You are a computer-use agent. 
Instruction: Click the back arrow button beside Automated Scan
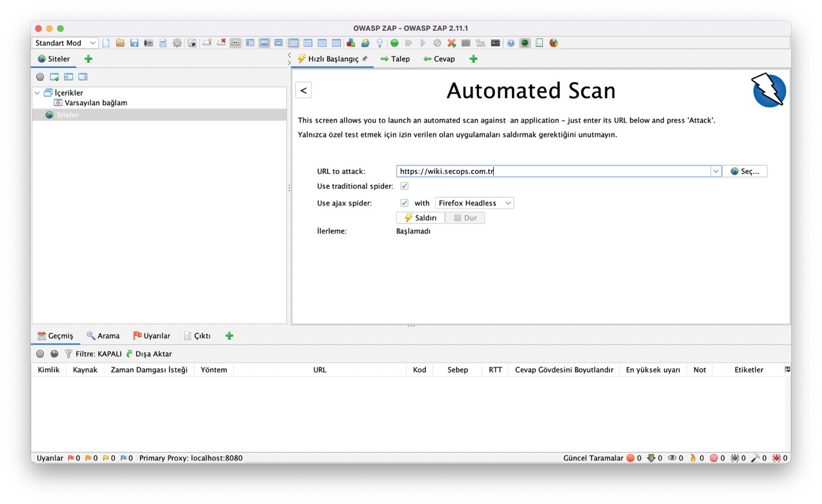coord(304,91)
